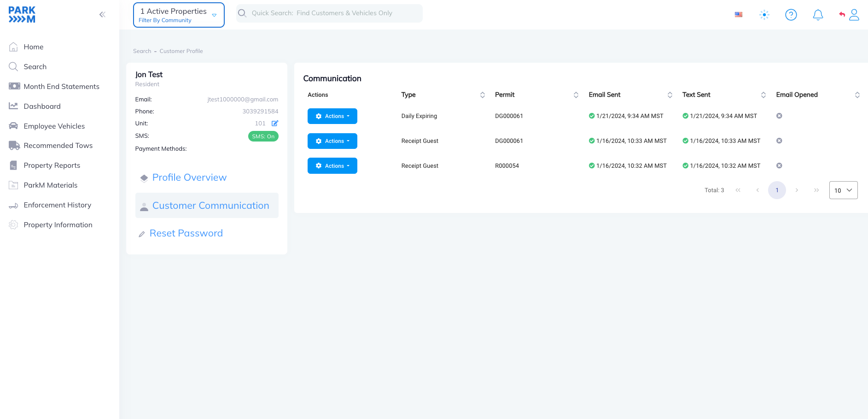Open Actions dropdown for the DG000061 Receipt Guest row
Viewport: 868px width, 419px height.
coord(332,141)
